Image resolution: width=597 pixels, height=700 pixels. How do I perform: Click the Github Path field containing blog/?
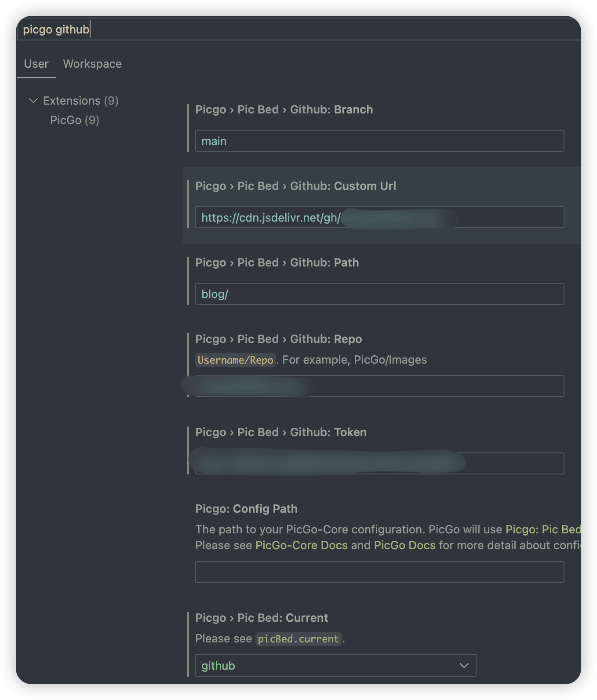[380, 294]
